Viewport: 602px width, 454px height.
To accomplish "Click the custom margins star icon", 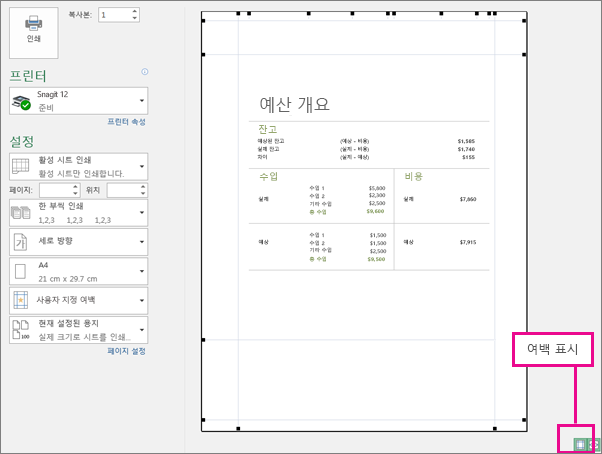I will pos(20,300).
